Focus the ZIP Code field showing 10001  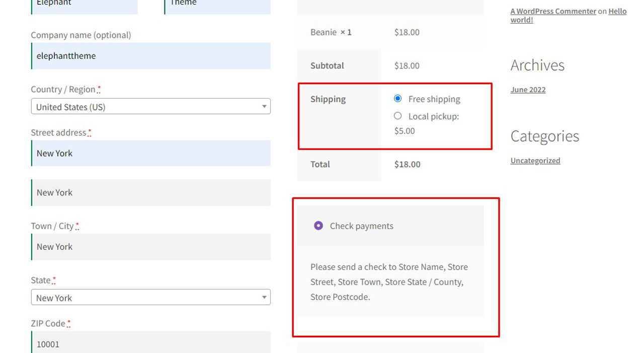(150, 343)
